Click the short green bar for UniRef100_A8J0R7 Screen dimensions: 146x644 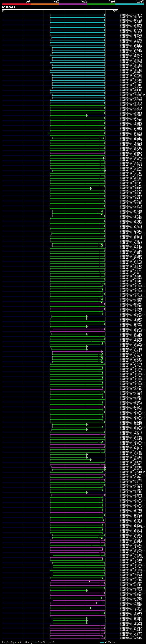point(71,188)
